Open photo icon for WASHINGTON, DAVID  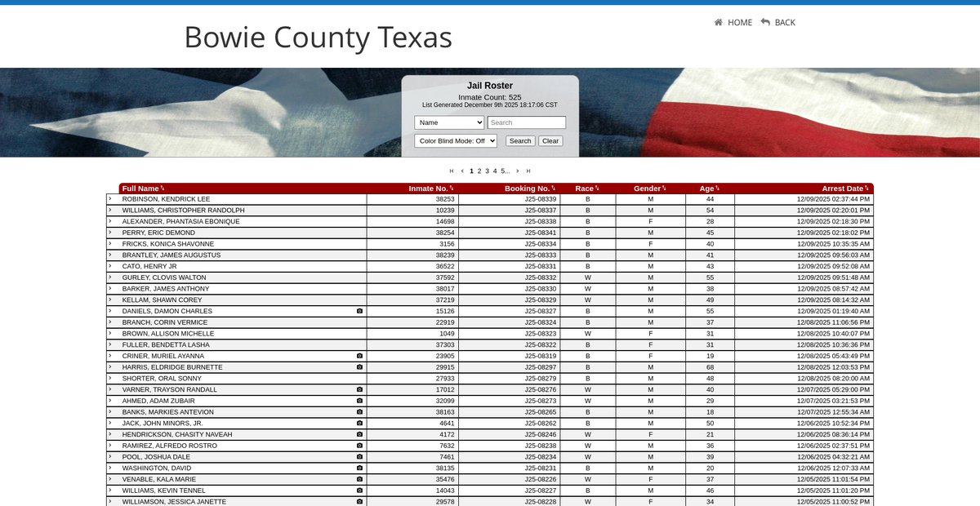pos(359,468)
